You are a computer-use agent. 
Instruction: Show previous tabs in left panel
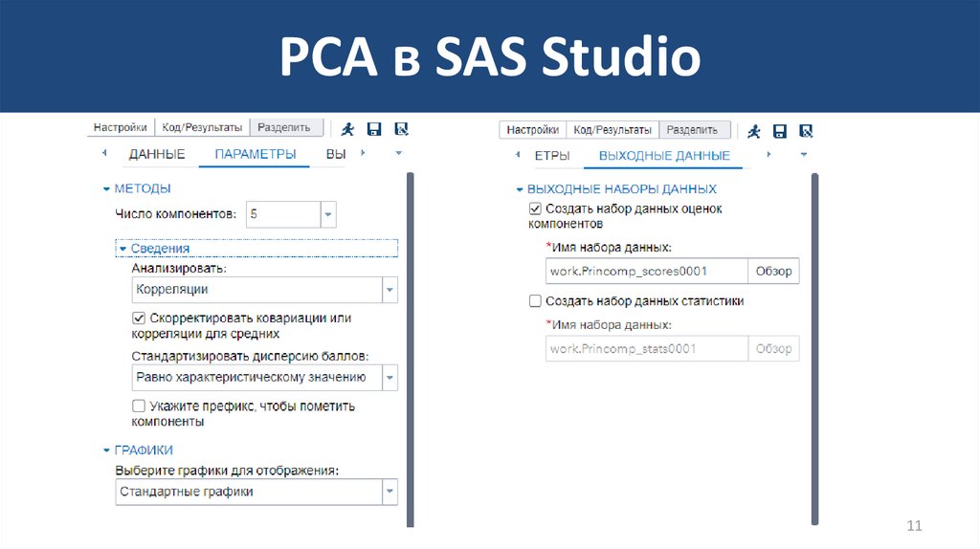(x=104, y=153)
